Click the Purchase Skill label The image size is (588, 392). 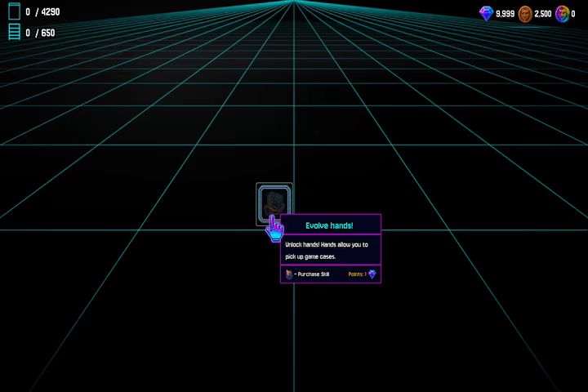(x=313, y=274)
